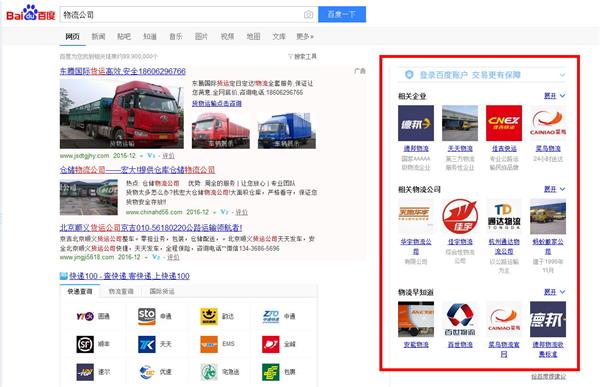Select the 圆通 courier icon
This screenshot has width=600, height=387.
pos(85,316)
